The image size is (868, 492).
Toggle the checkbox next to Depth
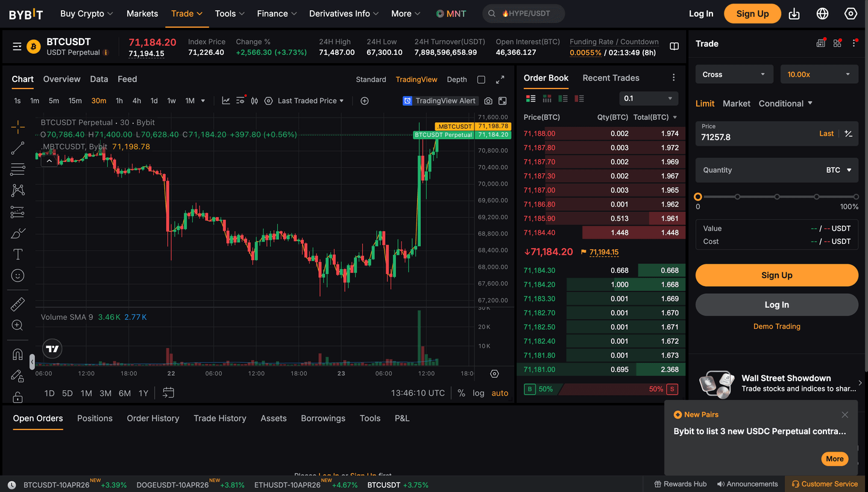tap(481, 79)
